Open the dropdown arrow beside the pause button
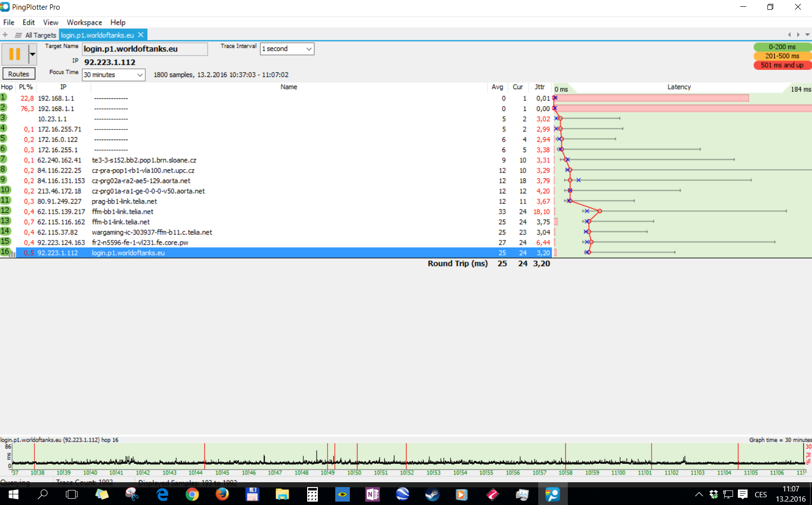This screenshot has width=812, height=505. [x=32, y=54]
